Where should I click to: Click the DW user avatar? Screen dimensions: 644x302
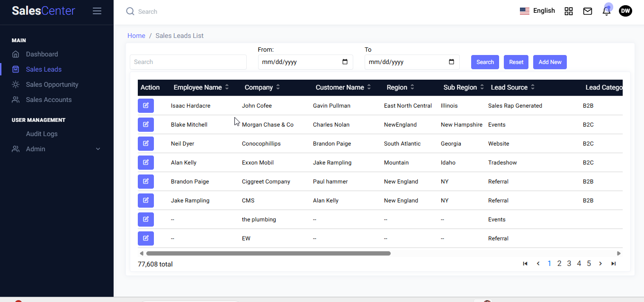point(625,11)
